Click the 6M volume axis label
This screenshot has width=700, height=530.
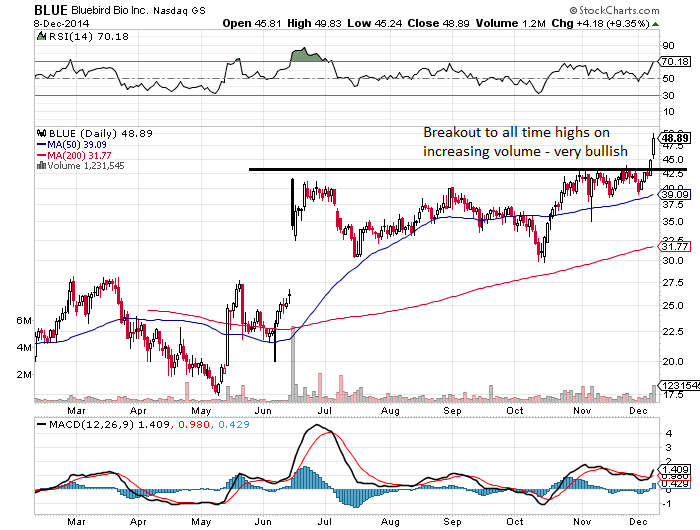pos(24,321)
